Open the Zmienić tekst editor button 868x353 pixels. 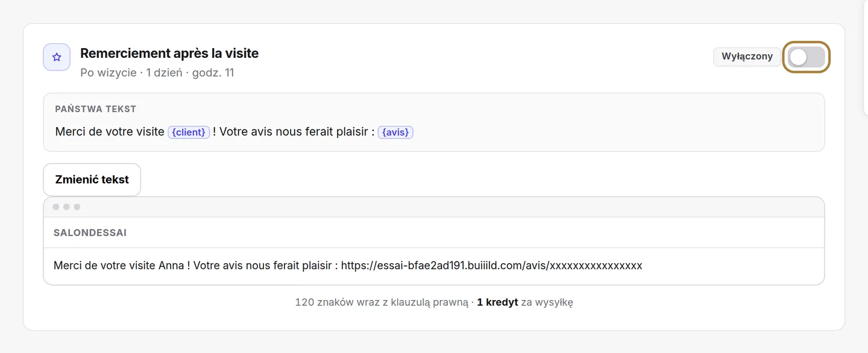[92, 180]
